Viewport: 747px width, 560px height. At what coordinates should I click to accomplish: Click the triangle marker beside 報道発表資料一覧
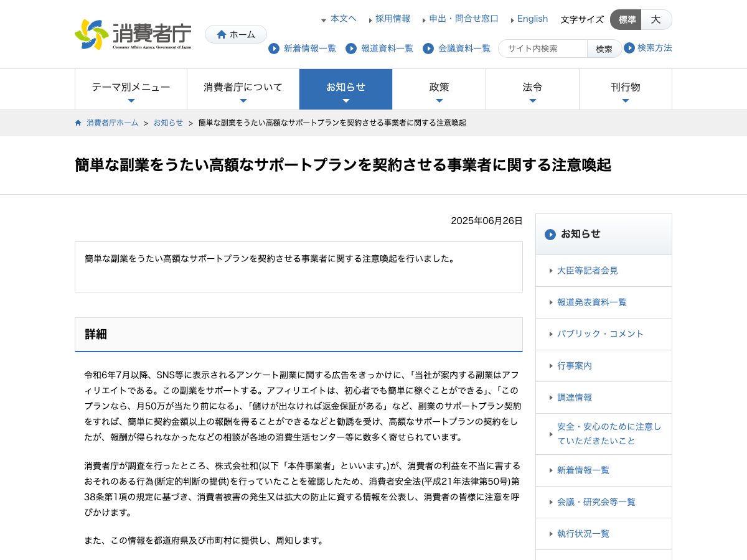(x=552, y=302)
